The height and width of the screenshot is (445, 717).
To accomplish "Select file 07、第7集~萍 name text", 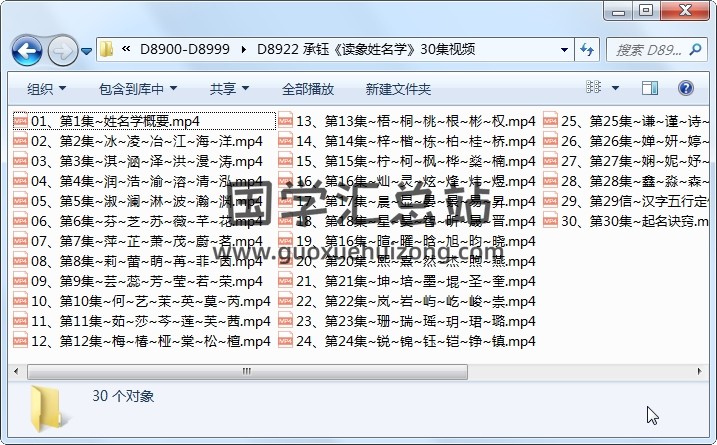I will coord(146,241).
